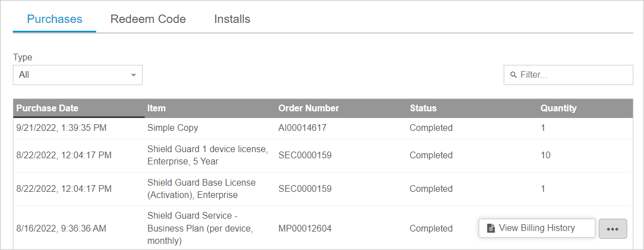
Task: Click the three-dots more options button
Action: click(x=613, y=229)
